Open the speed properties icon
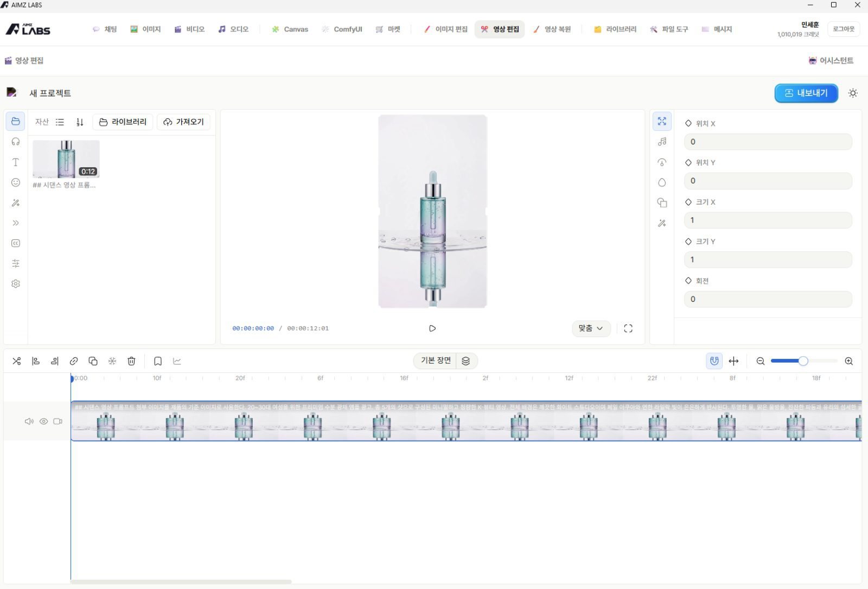The image size is (868, 589). click(662, 162)
